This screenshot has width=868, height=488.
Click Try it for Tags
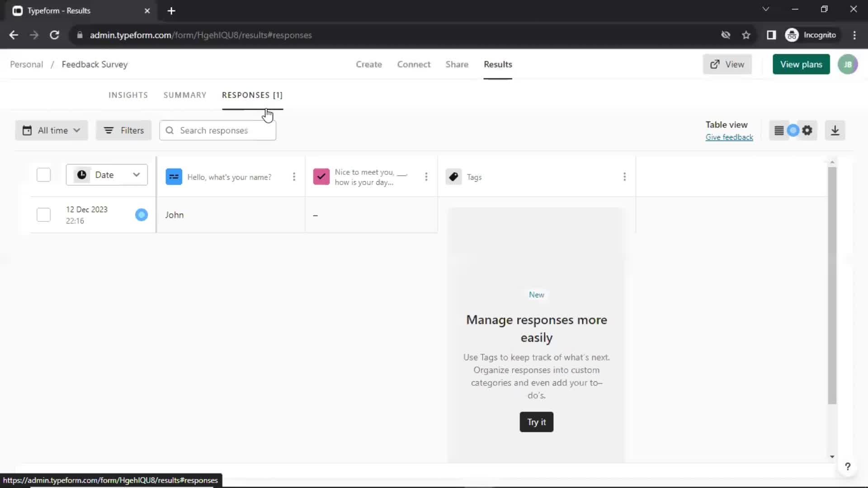point(536,422)
